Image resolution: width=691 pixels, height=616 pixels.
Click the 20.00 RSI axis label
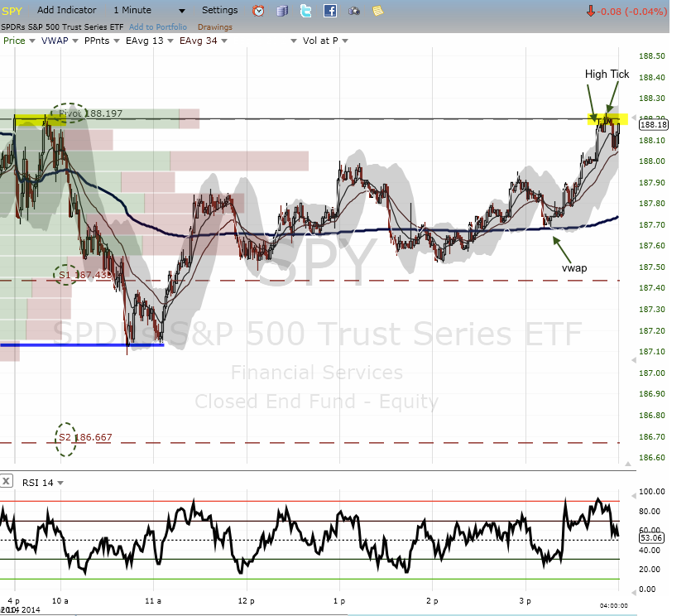tap(650, 570)
